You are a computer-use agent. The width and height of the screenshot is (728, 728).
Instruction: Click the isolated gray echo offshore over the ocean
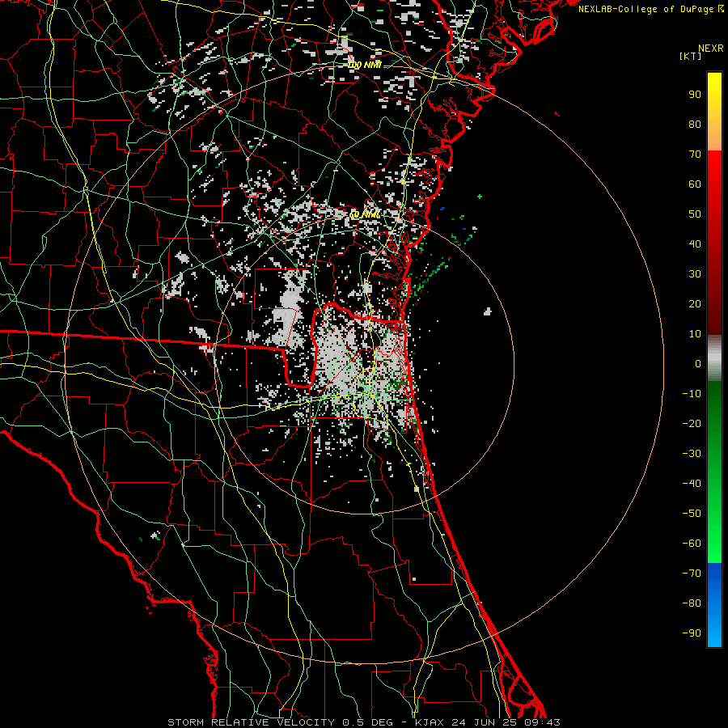tap(488, 311)
